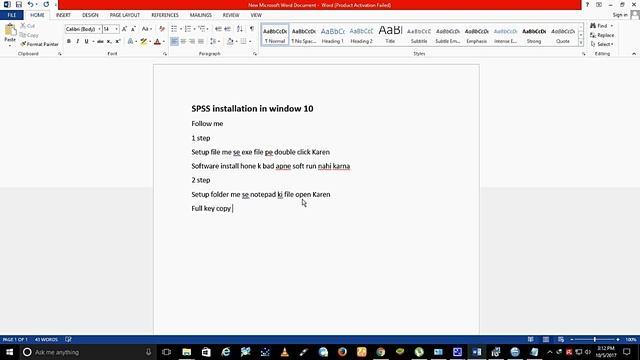640x360 pixels.
Task: Click the Replace button
Action: (602, 35)
